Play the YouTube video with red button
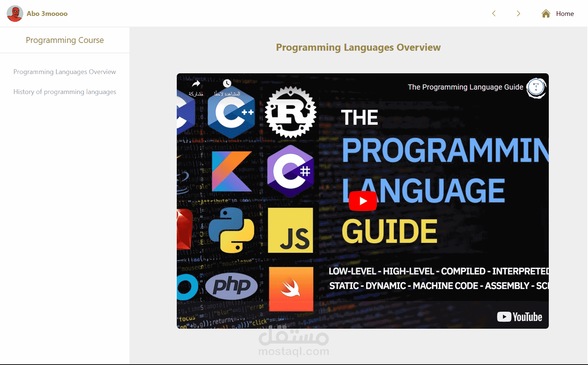Image resolution: width=588 pixels, height=365 pixels. pyautogui.click(x=363, y=201)
